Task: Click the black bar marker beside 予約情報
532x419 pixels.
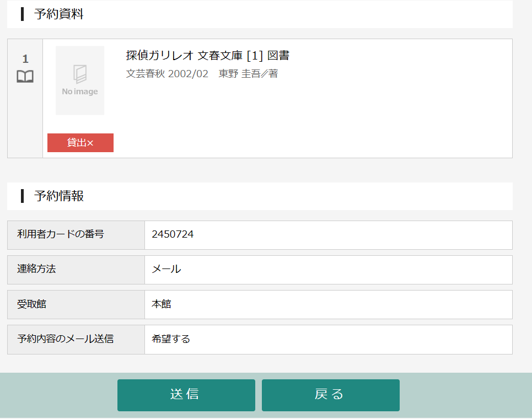Action: click(22, 196)
